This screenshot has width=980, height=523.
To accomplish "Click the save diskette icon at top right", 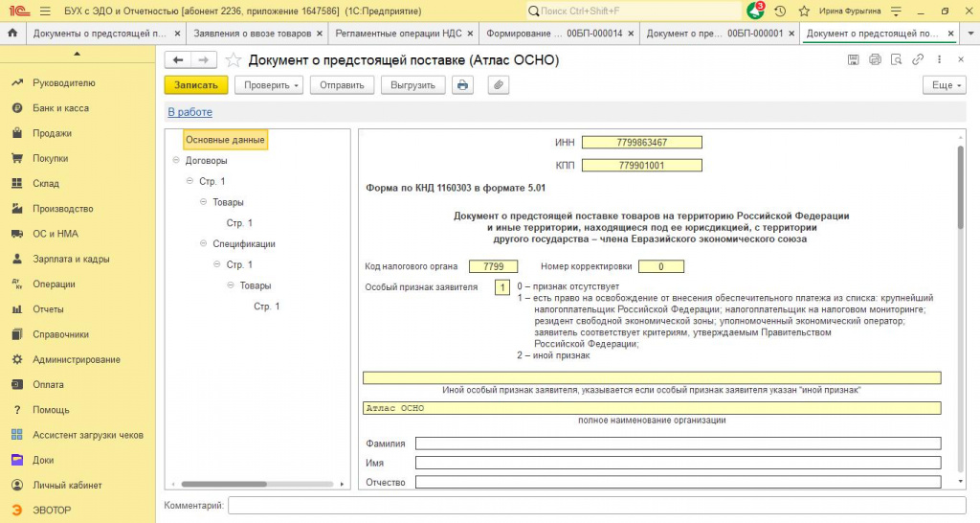I will pyautogui.click(x=853, y=59).
